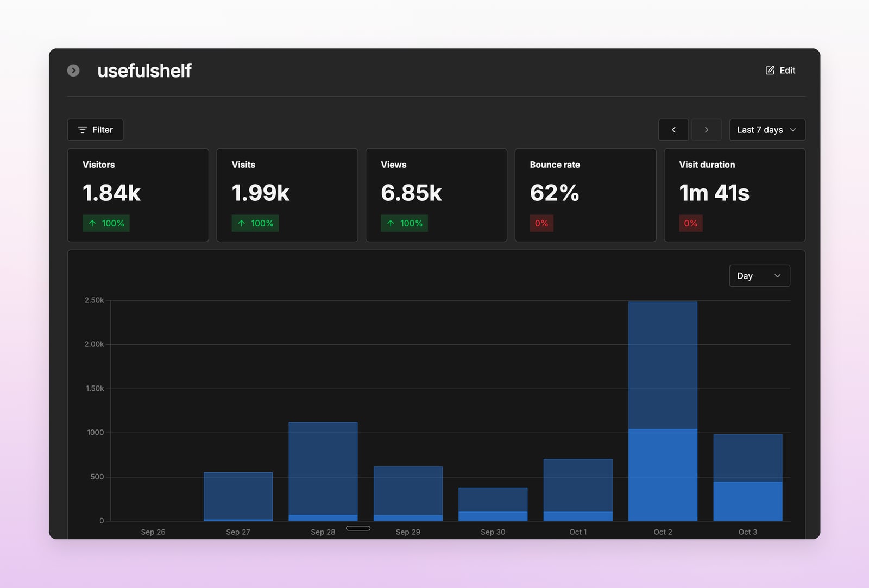Click the Sep 30 bar in chart

click(493, 504)
